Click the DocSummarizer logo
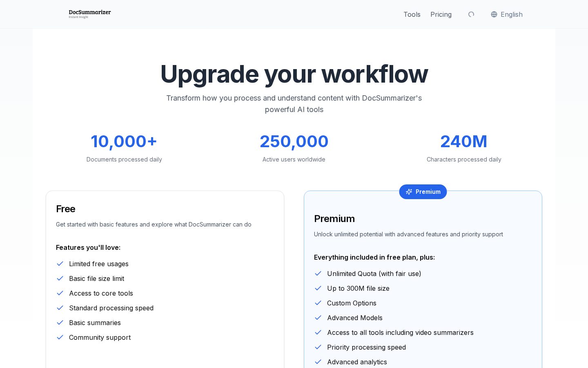 coord(90,14)
